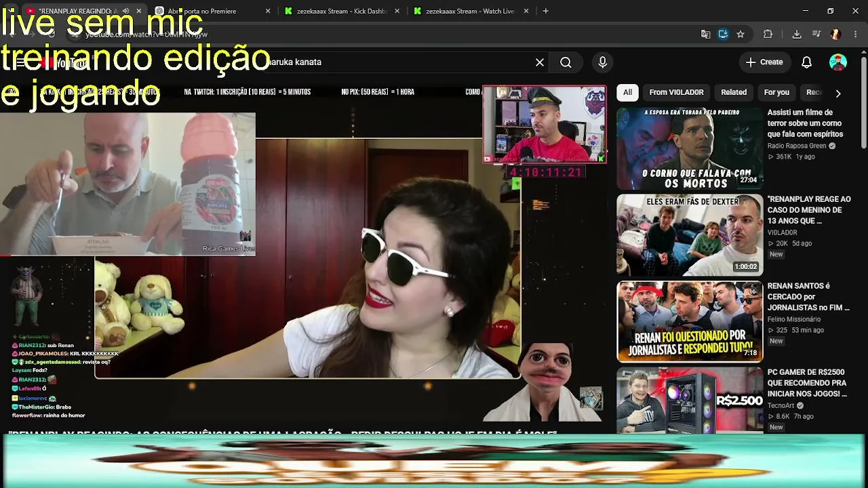Click the install app icon in address bar
868x488 pixels.
click(723, 34)
